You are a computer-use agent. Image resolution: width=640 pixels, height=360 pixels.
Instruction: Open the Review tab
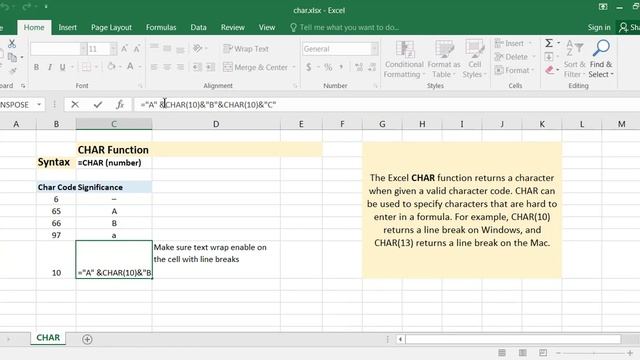click(x=233, y=27)
